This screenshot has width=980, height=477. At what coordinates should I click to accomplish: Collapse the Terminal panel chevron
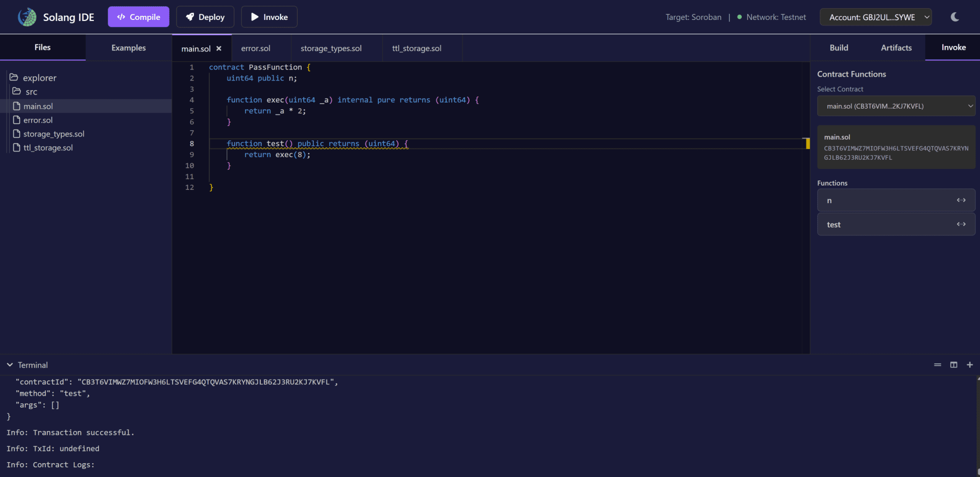(x=10, y=365)
